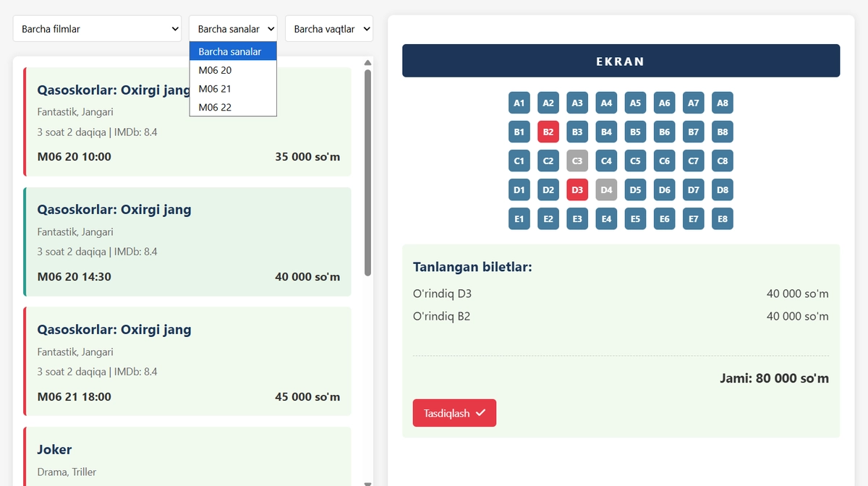Select seat C4
Viewport: 868px width, 486px height.
pyautogui.click(x=606, y=161)
